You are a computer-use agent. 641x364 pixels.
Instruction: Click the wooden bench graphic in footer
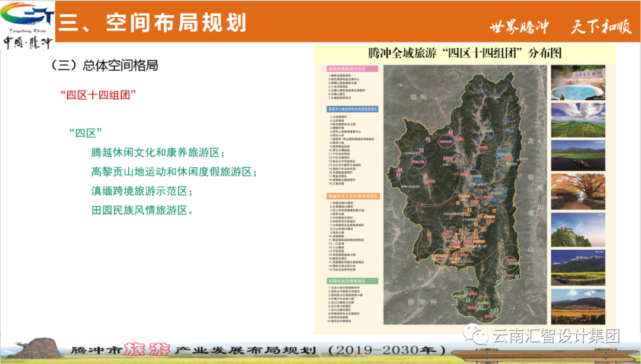tap(546, 357)
